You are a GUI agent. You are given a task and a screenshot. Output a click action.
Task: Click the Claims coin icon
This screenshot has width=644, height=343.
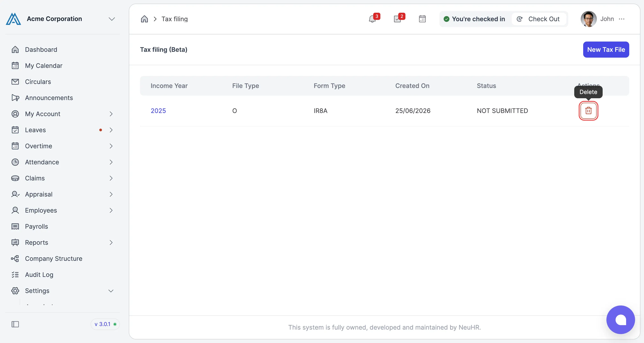click(15, 178)
